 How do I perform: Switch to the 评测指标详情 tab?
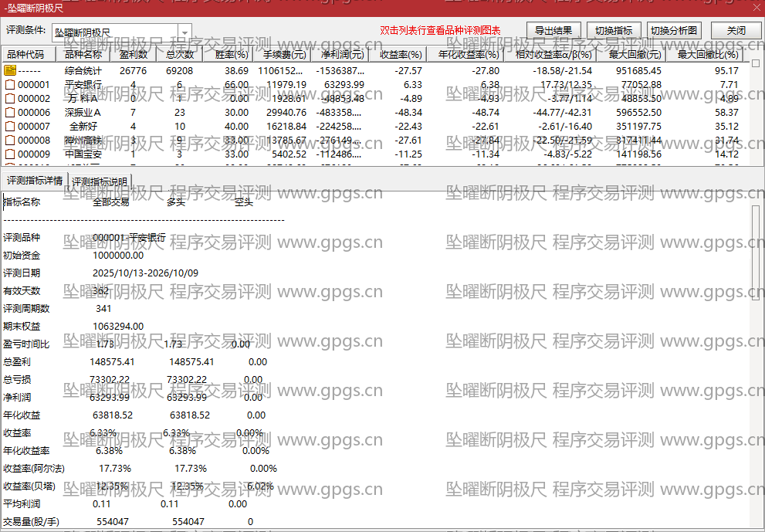[x=35, y=181]
